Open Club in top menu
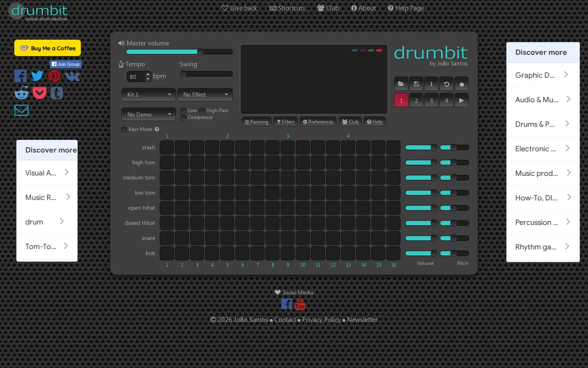 (328, 8)
